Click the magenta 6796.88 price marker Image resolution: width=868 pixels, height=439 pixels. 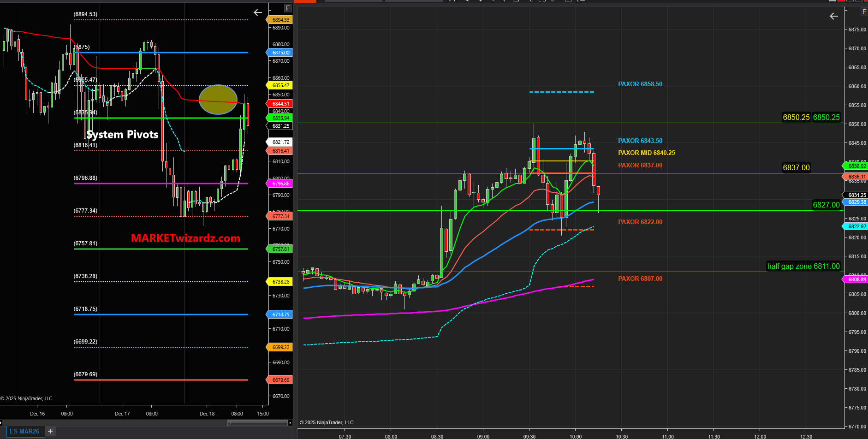280,184
